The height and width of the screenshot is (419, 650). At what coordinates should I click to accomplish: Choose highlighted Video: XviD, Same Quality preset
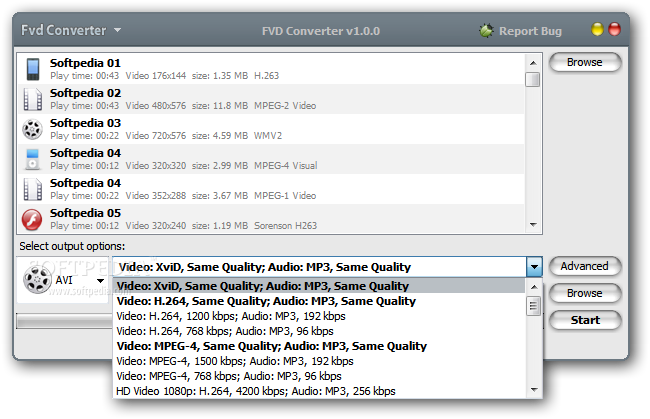[318, 286]
